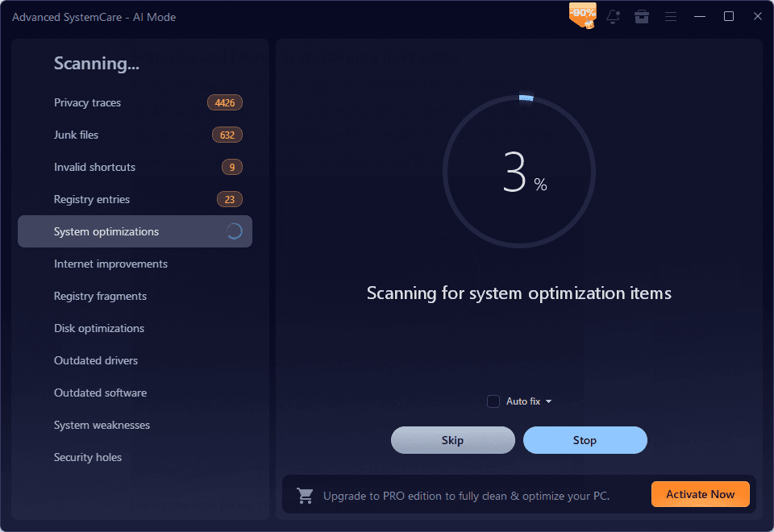The height and width of the screenshot is (532, 774).
Task: Open the notifications bell icon
Action: (x=613, y=16)
